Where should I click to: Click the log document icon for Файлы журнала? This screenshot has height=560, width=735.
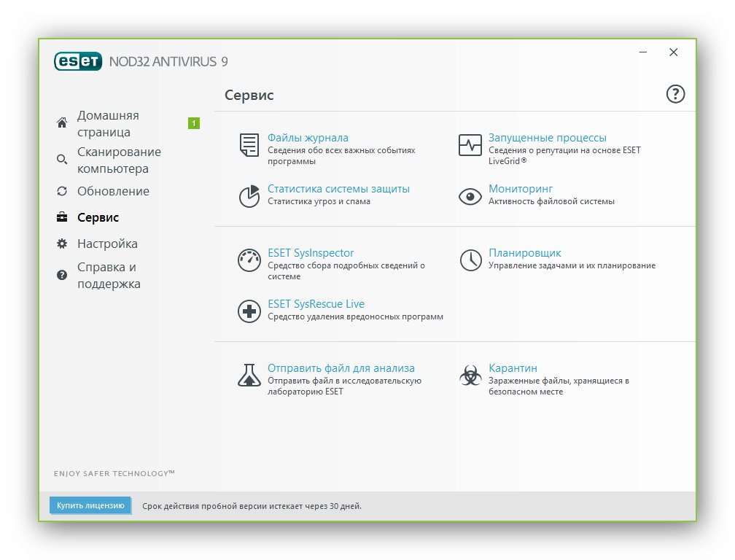click(249, 145)
